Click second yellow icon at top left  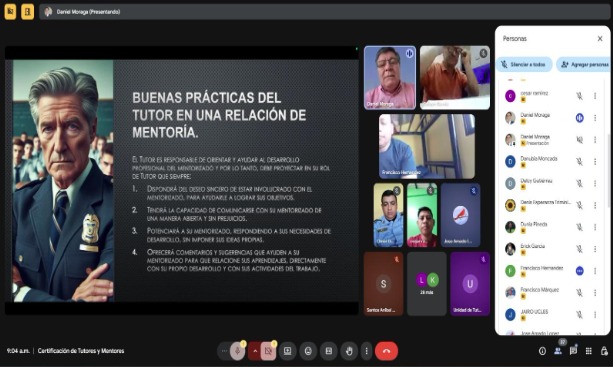point(27,12)
